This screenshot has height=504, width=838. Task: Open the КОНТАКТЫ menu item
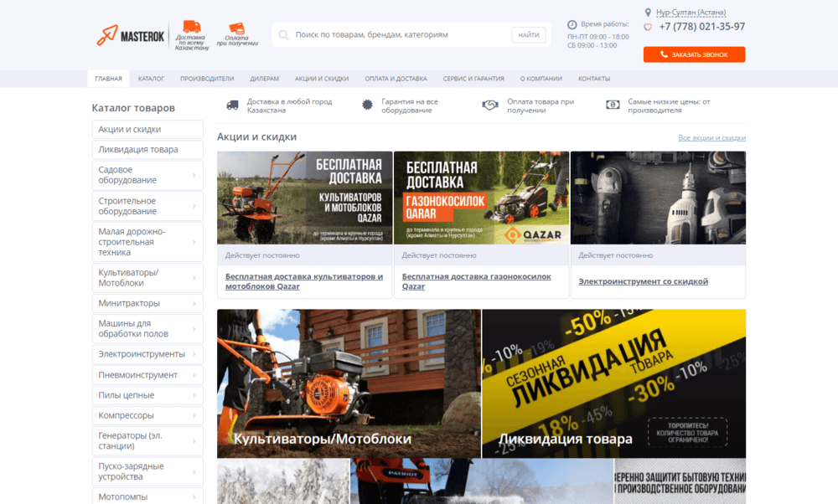(594, 79)
